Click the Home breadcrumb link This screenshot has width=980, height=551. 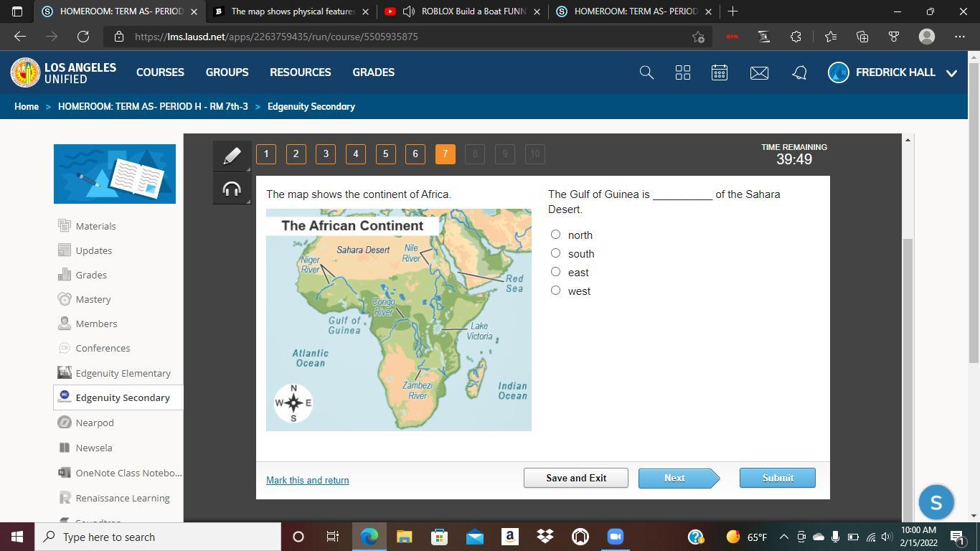(27, 106)
